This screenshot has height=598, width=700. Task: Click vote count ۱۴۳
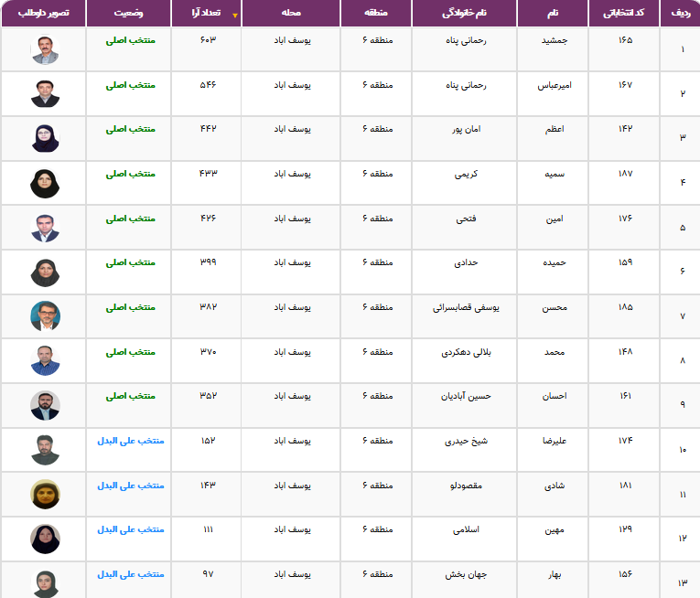coord(208,485)
